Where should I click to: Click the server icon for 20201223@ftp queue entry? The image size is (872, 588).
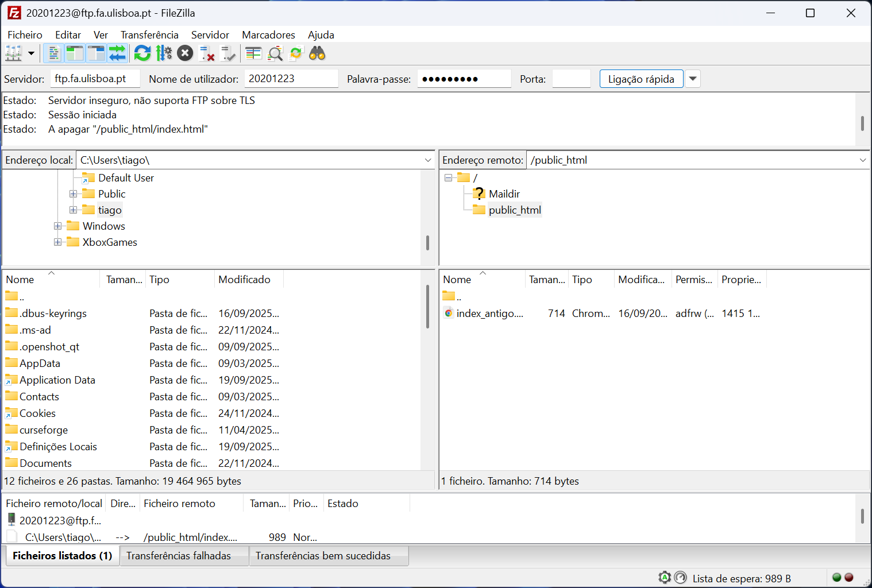(11, 520)
